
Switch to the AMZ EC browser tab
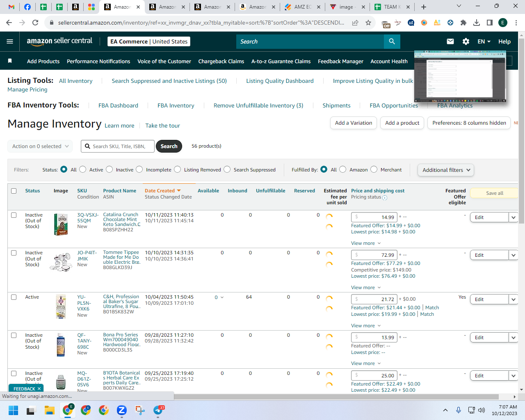pyautogui.click(x=303, y=7)
